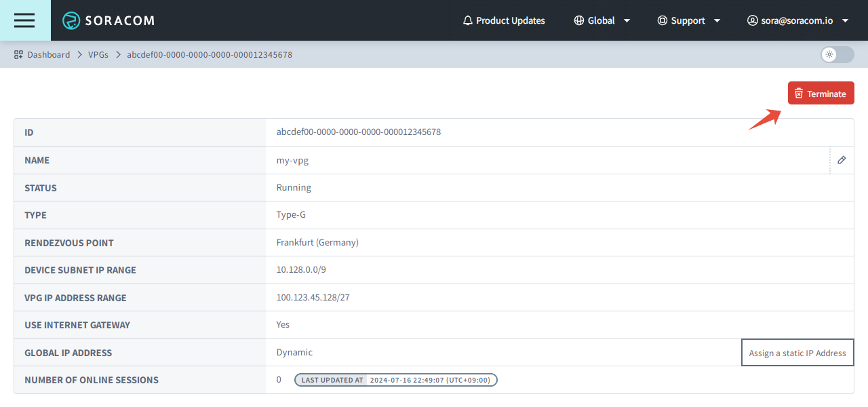
Task: Click the Product Updates bell icon
Action: tap(468, 20)
